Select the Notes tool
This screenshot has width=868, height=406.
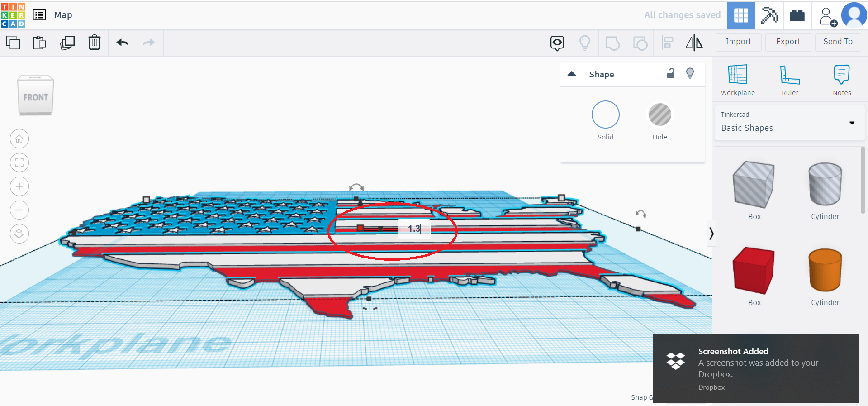842,80
